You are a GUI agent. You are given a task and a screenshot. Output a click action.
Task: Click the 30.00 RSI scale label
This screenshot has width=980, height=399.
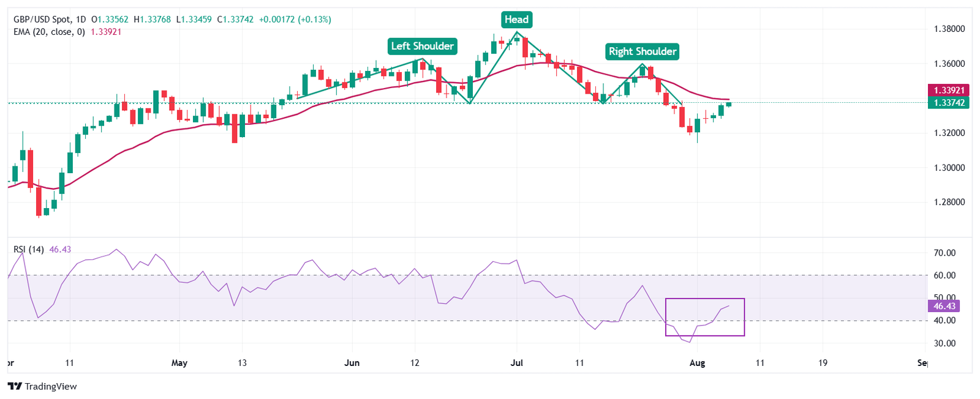point(944,343)
